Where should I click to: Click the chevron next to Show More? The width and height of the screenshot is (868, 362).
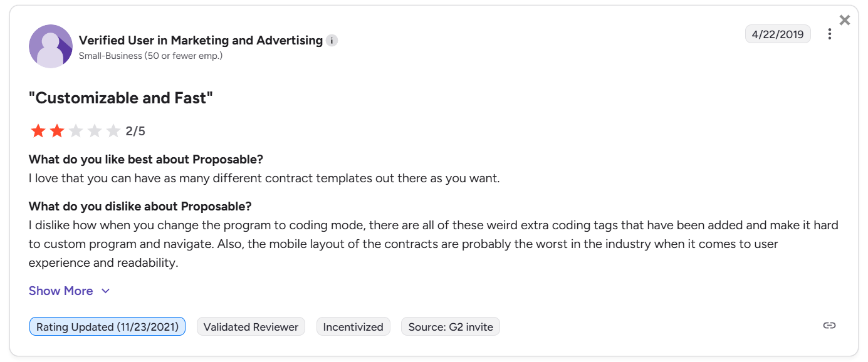[x=106, y=291]
